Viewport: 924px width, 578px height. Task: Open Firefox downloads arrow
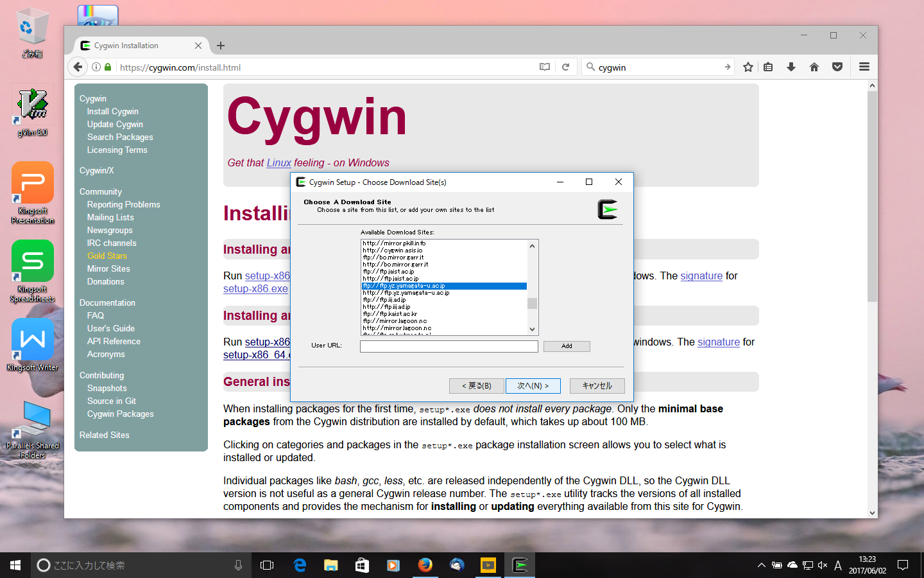click(791, 67)
